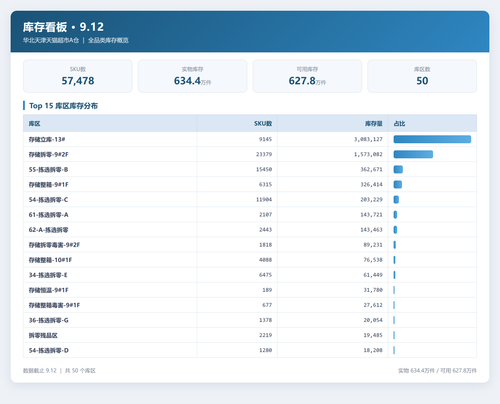Click the 占比 bar for 54-拣选拆零-C
Image resolution: width=500 pixels, height=404 pixels.
[396, 200]
